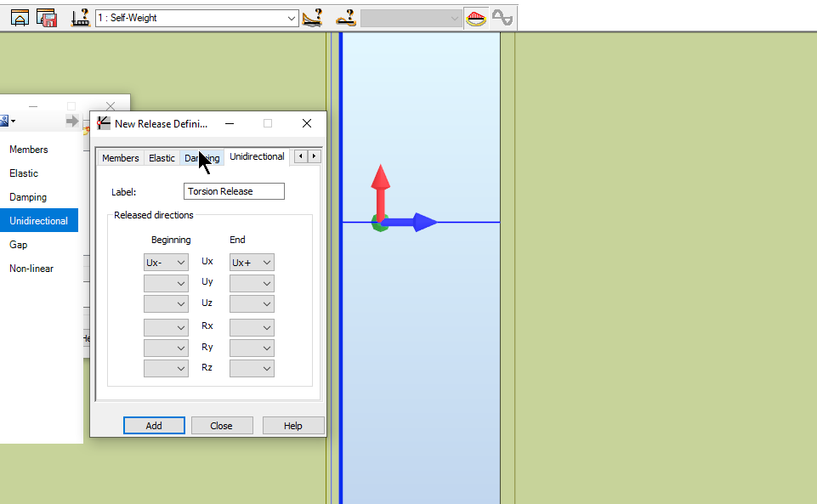Click the Torsion Release label field
Screen dimensions: 817x504
click(233, 190)
